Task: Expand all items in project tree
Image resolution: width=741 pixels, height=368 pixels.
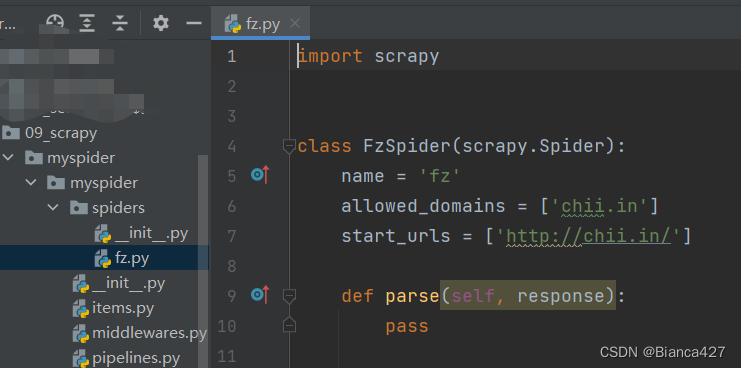Action: point(87,22)
